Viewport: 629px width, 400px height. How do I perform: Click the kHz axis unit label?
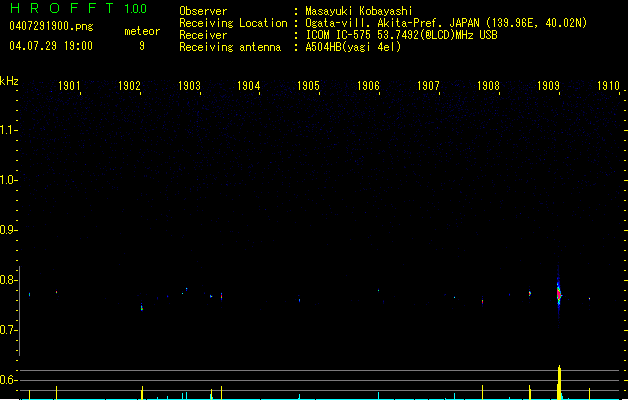pos(9,81)
